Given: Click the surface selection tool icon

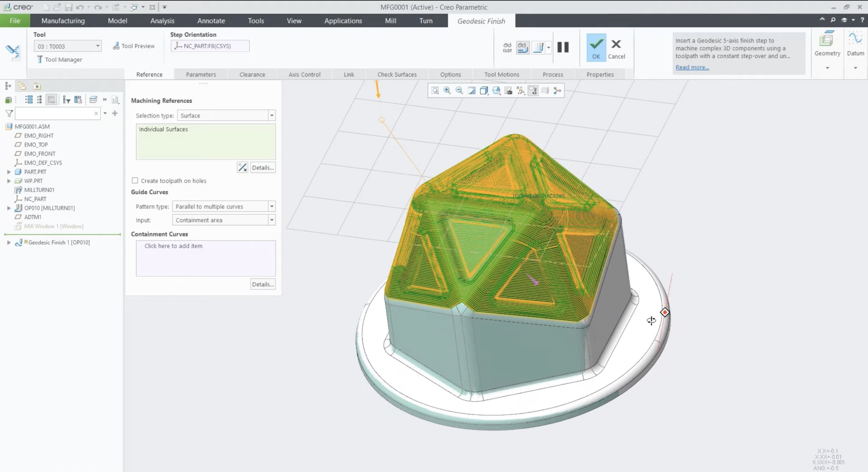Looking at the screenshot, I should 242,167.
